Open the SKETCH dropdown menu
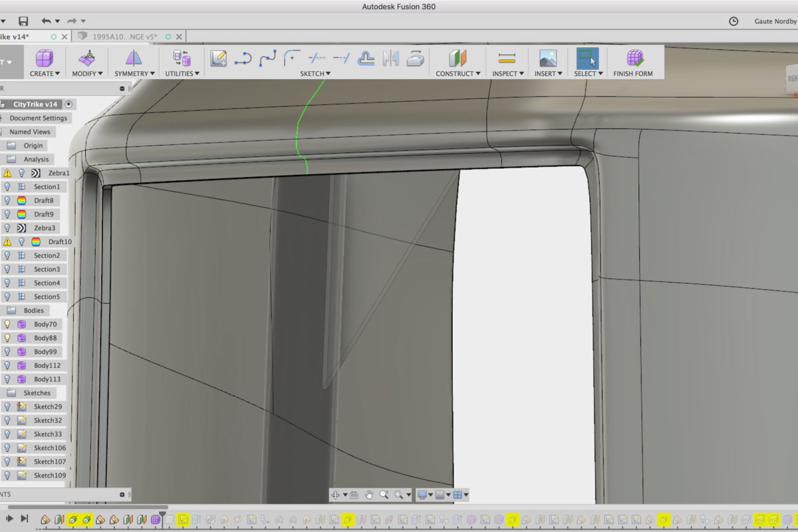798x532 pixels. pyautogui.click(x=315, y=74)
